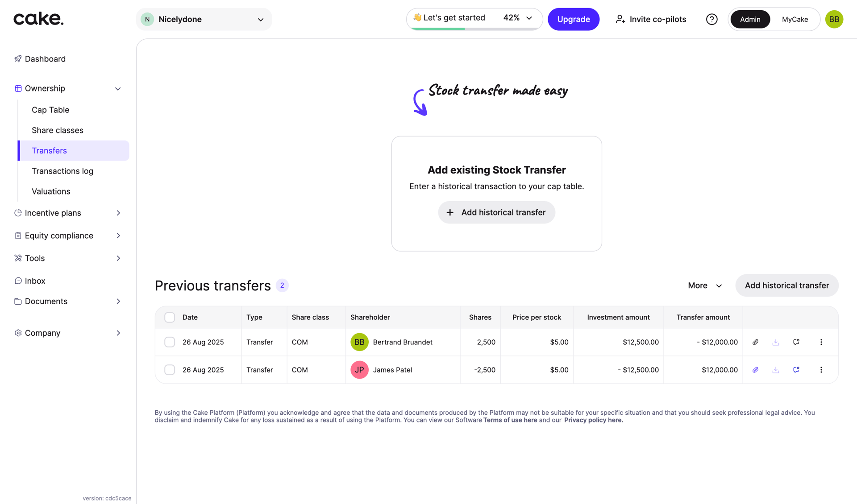Viewport: 857px width, 504px height.
Task: Expand the More dropdown above transfers table
Action: pyautogui.click(x=705, y=285)
